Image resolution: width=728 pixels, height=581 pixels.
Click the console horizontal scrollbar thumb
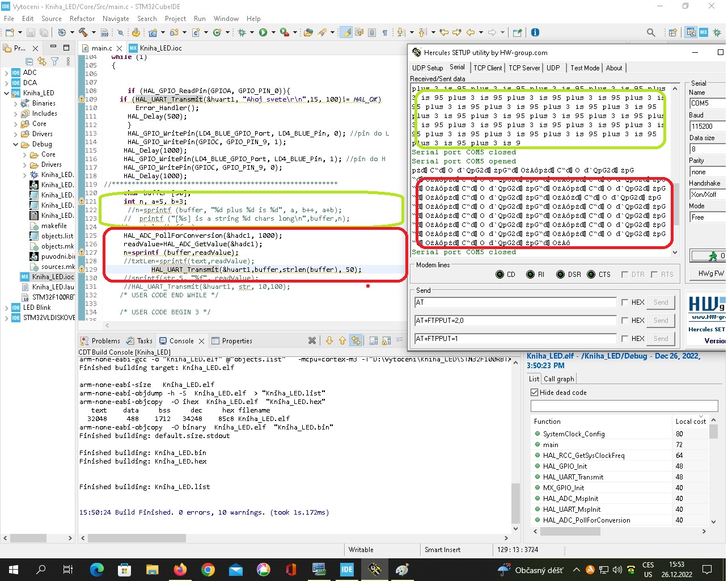tap(136, 538)
